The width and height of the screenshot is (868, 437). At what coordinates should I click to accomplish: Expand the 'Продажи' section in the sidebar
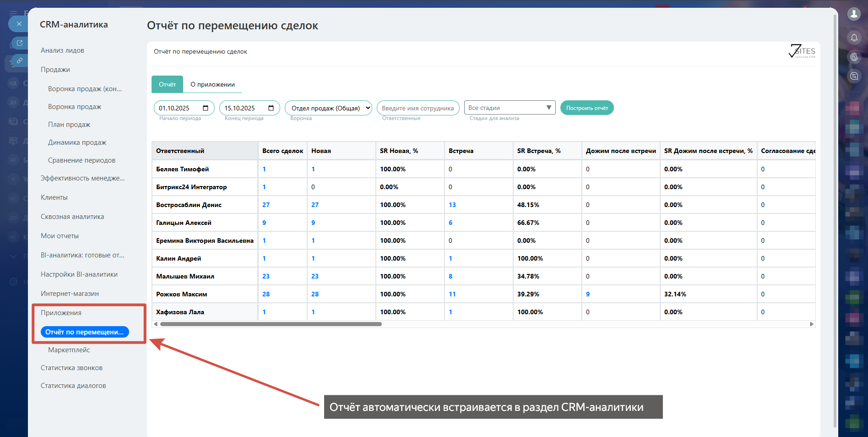coord(55,70)
